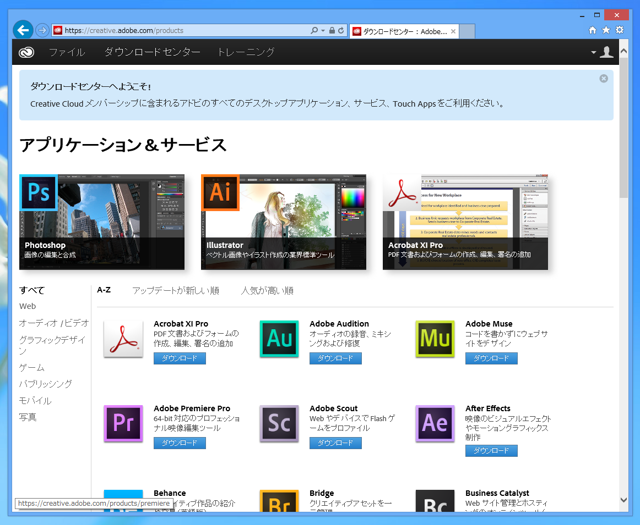Image resolution: width=640 pixels, height=525 pixels.
Task: Open the Acrobat XI Pro featured thumbnail
Action: [x=465, y=222]
